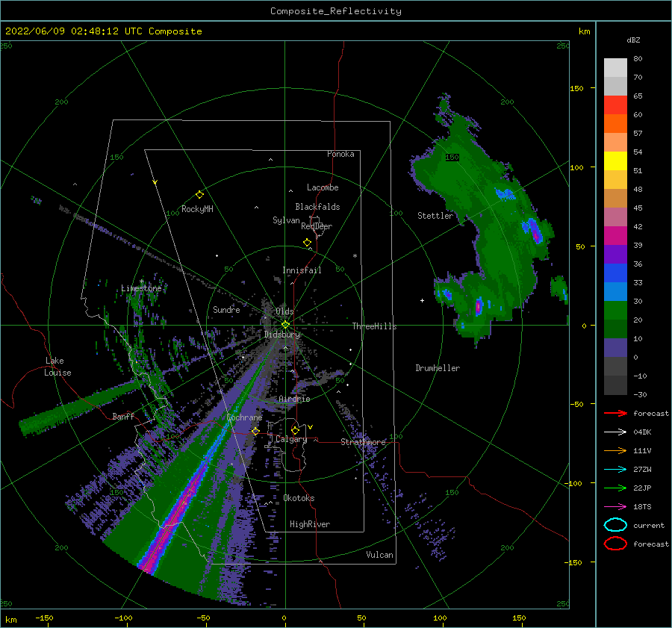This screenshot has width=672, height=628.
Task: Click the white asterisk marker above Limestone
Action: coord(141,282)
